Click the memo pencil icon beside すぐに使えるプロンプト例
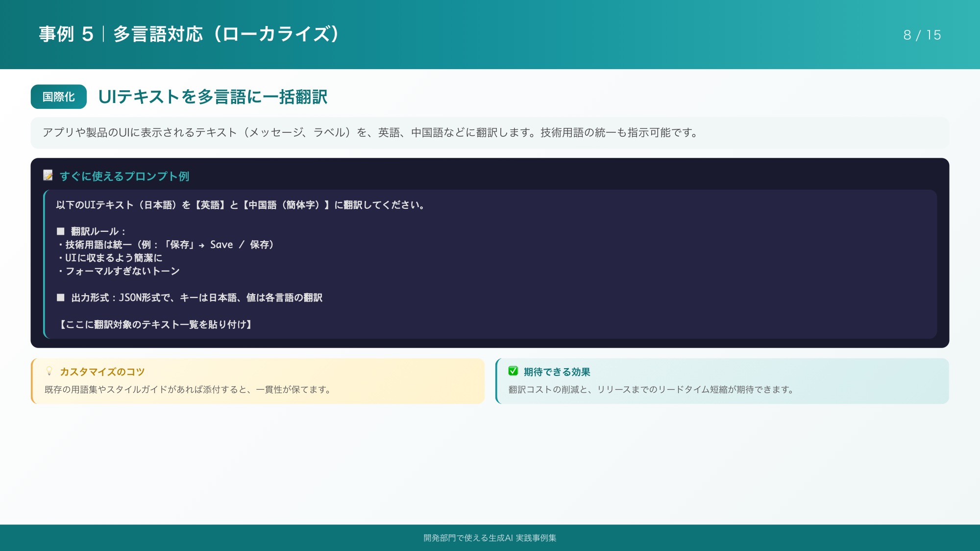This screenshot has width=980, height=551. pos(48,175)
